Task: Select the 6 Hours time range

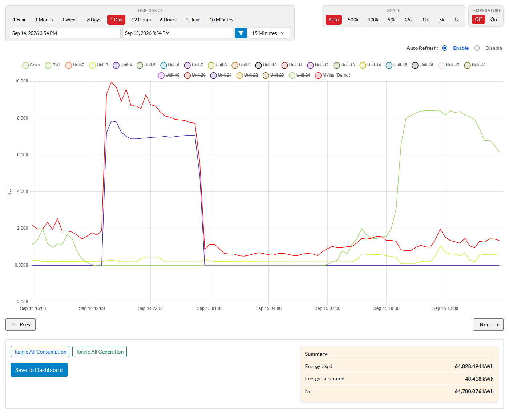Action: (x=168, y=20)
